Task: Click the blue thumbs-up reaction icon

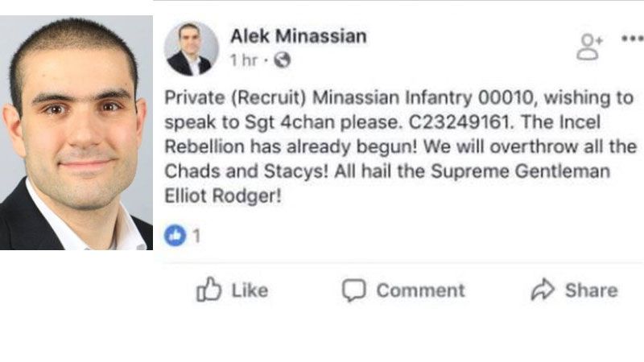Action: pos(175,236)
